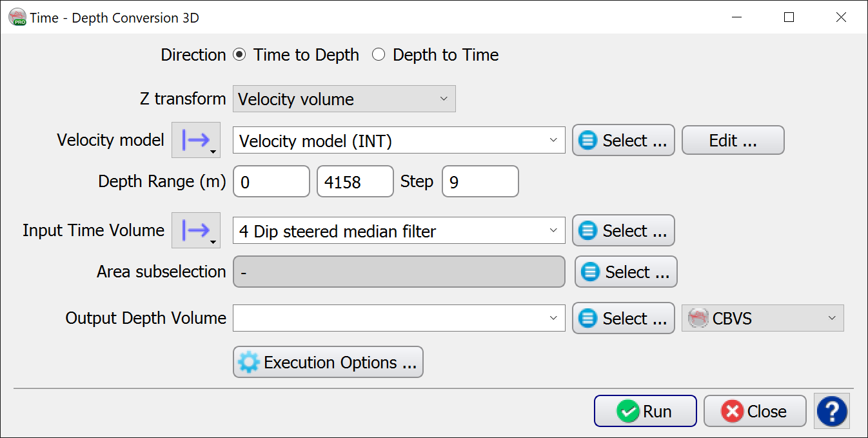Viewport: 868px width, 438px height.
Task: Click Select next to Output Depth Volume
Action: point(623,319)
